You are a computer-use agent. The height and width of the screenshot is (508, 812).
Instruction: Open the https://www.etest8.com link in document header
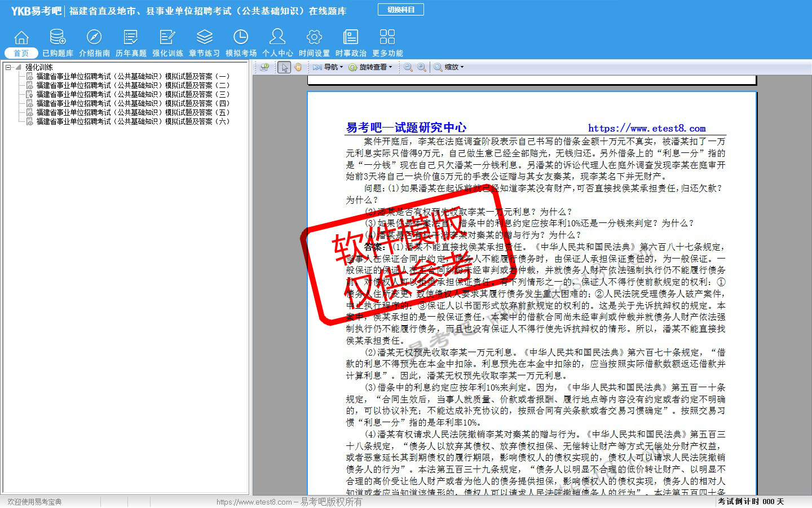pyautogui.click(x=647, y=128)
